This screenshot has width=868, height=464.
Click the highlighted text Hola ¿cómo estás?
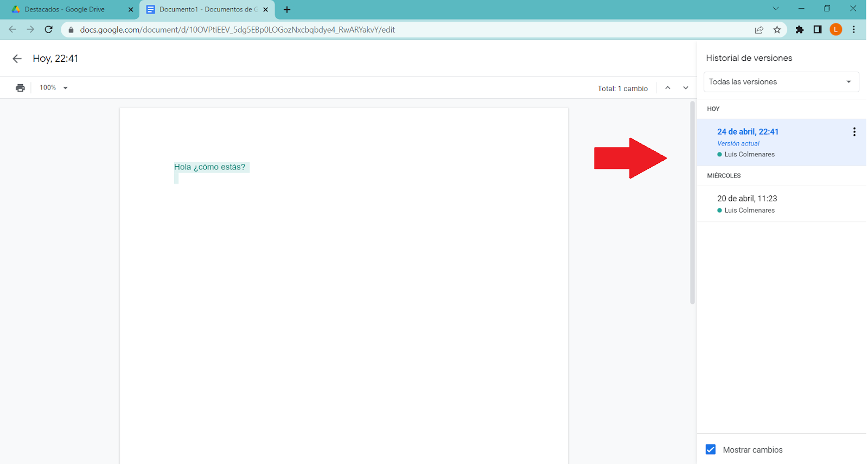(x=209, y=167)
